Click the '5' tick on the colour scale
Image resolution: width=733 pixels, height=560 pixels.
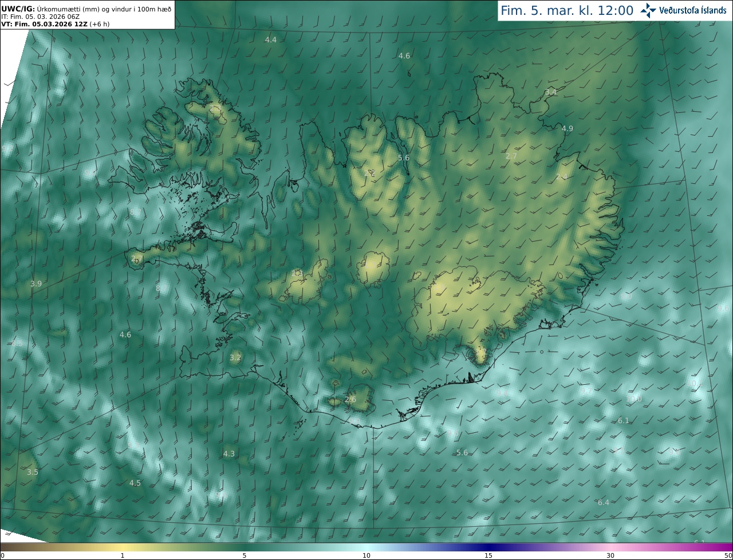(245, 555)
